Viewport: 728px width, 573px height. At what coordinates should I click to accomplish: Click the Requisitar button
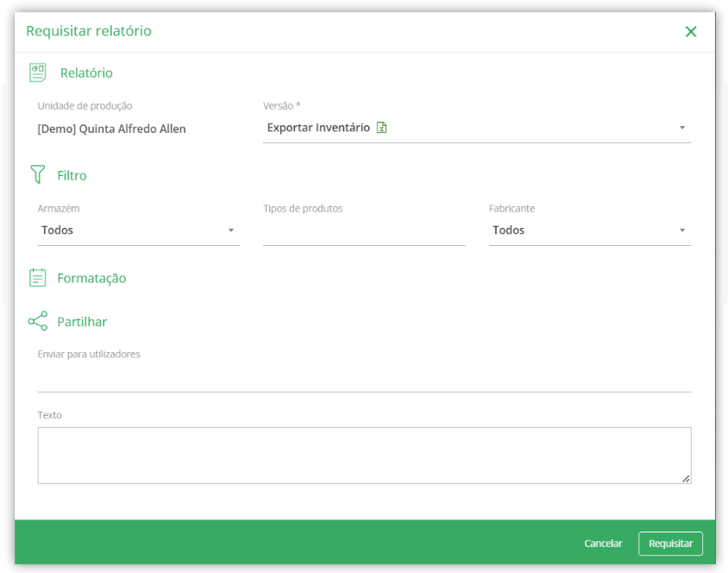click(670, 544)
